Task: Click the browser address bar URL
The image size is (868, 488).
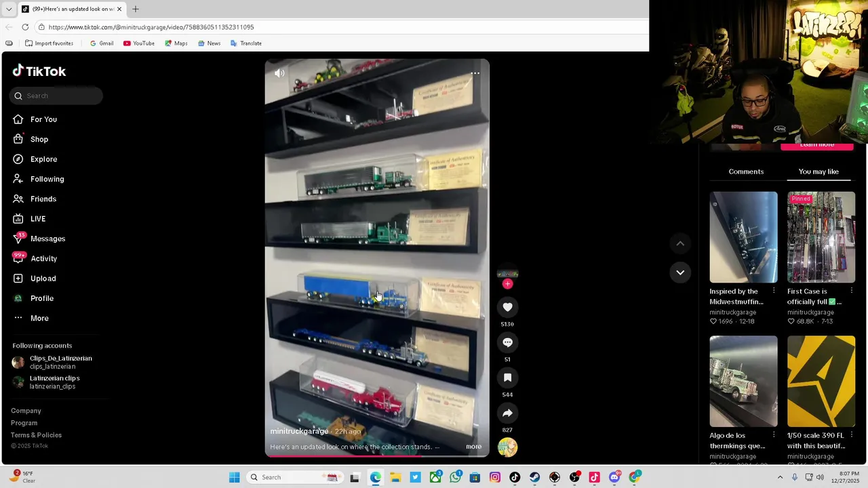Action: pyautogui.click(x=151, y=27)
